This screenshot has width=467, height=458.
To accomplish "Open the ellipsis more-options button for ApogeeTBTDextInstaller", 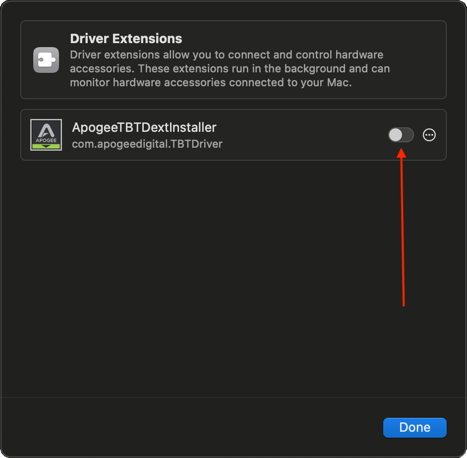I will [x=429, y=135].
